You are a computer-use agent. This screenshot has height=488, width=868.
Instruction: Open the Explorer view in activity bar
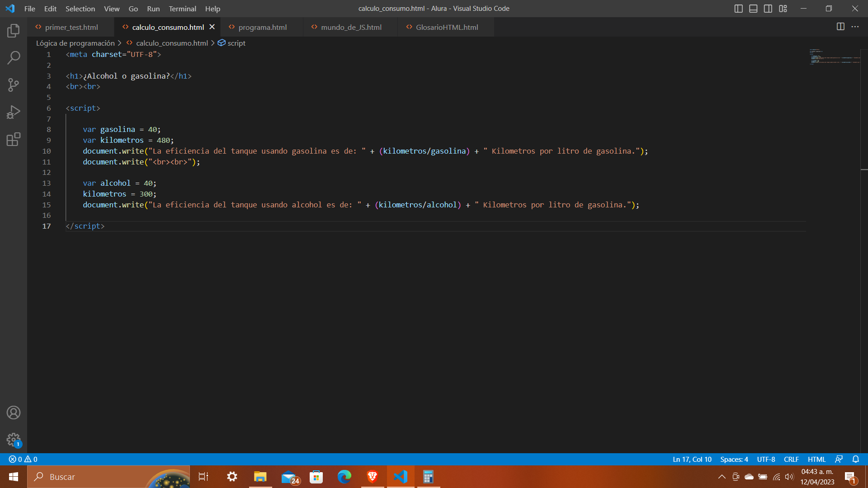click(x=14, y=31)
